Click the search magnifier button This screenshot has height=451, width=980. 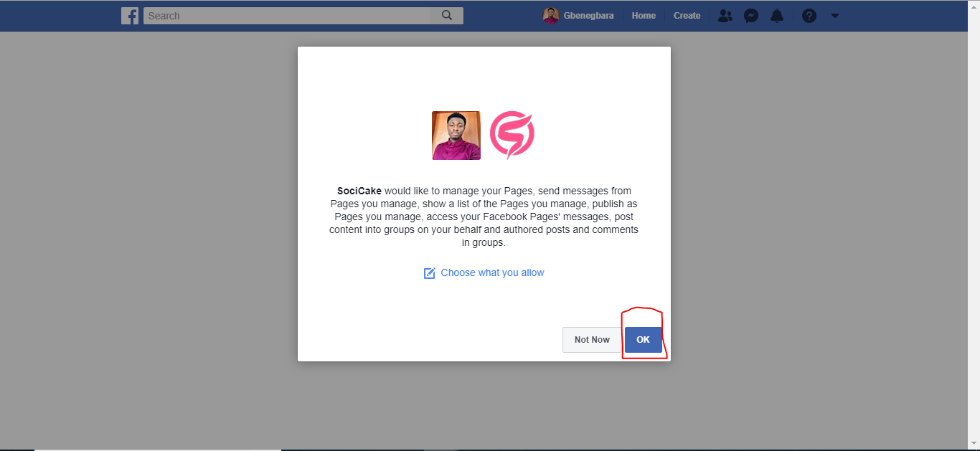coord(447,16)
